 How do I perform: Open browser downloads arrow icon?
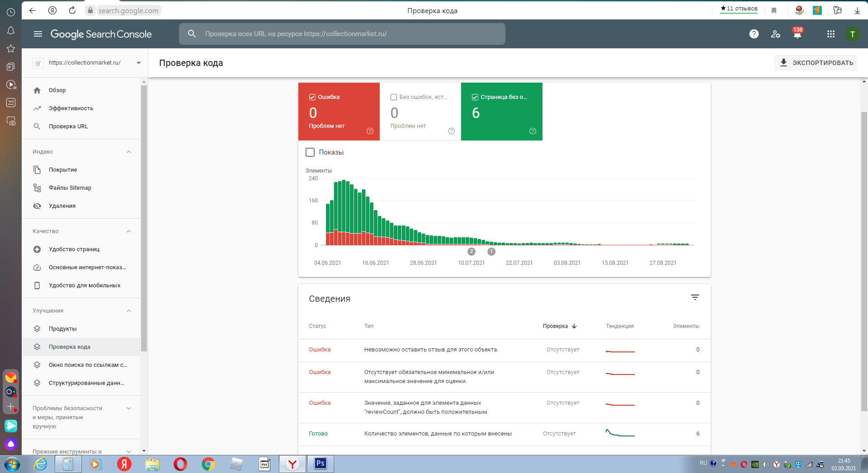coord(857,10)
